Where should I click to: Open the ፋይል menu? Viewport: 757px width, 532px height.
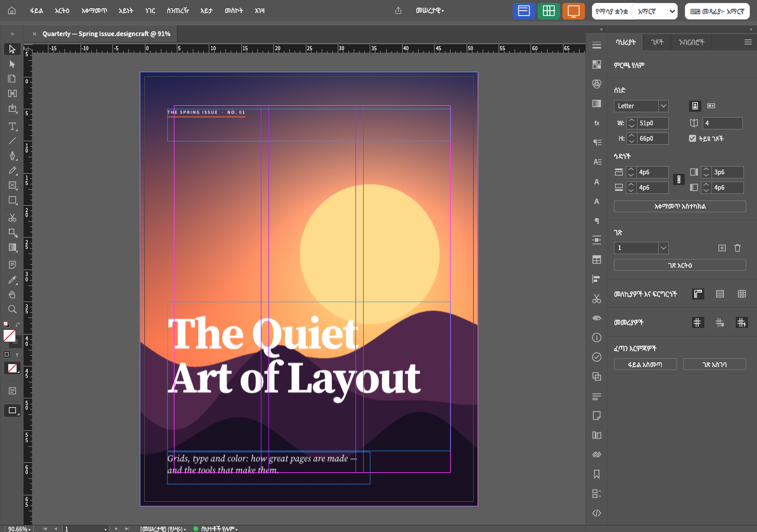tap(37, 11)
